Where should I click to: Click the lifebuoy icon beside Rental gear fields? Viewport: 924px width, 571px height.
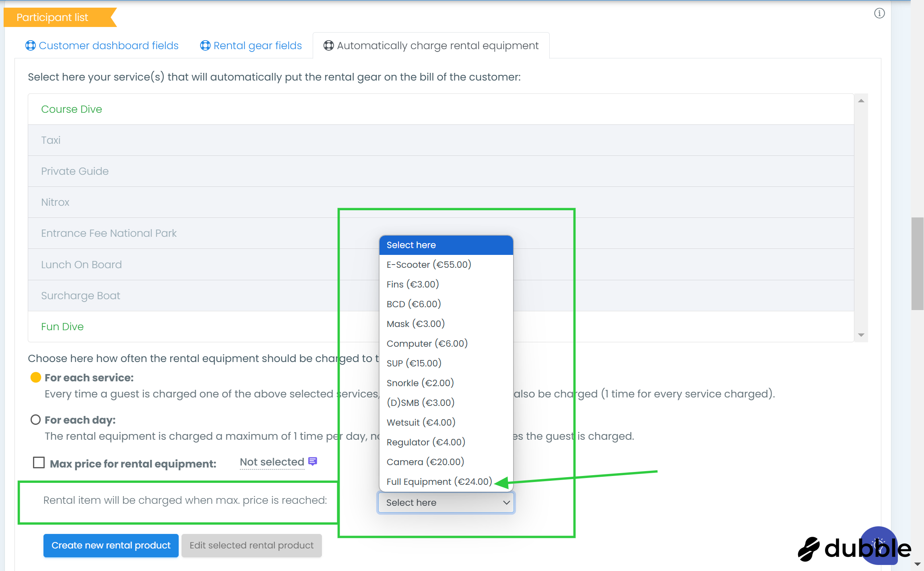click(205, 46)
